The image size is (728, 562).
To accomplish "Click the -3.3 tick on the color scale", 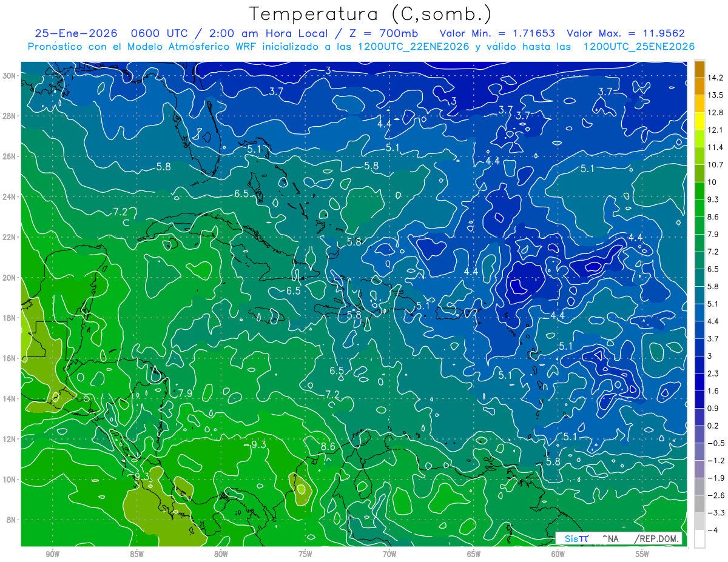I will (x=716, y=513).
